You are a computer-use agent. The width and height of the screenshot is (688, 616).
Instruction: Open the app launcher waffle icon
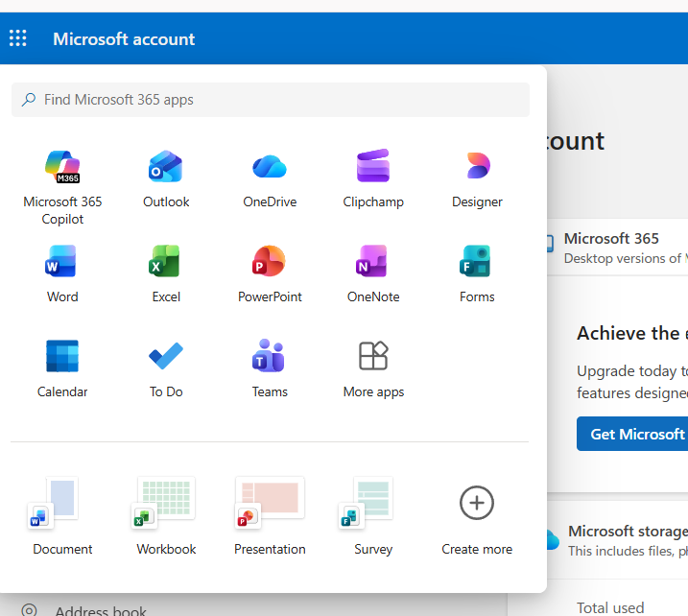click(18, 38)
